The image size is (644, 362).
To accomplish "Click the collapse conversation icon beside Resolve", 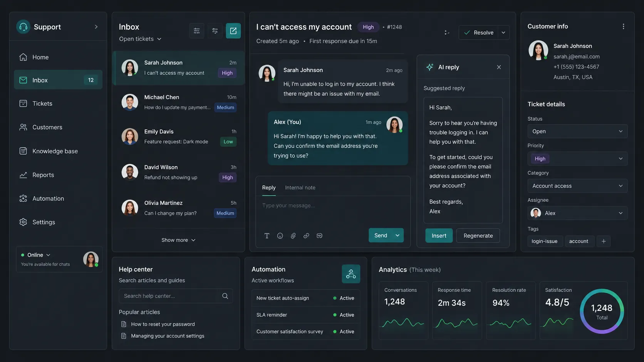I will pyautogui.click(x=447, y=33).
